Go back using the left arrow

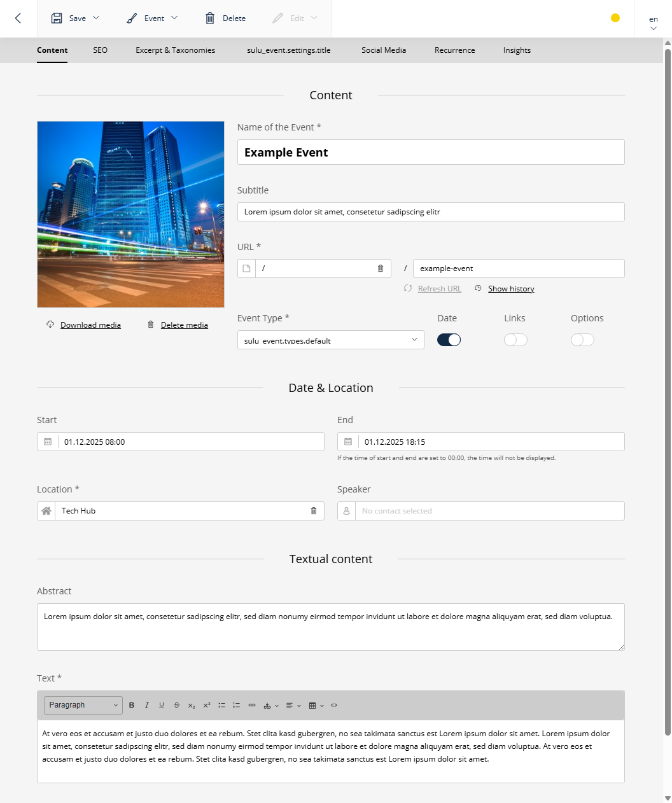pos(18,18)
